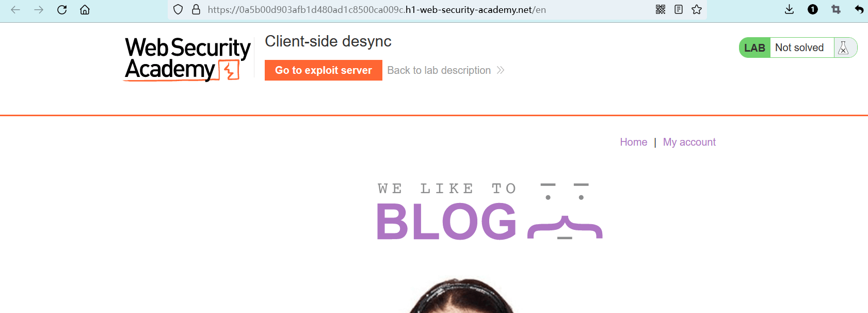Viewport: 868px width, 313px height.
Task: Open the Home navigation link
Action: tap(634, 142)
